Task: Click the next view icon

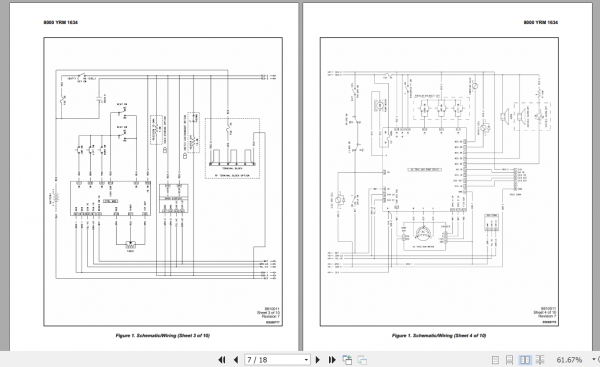Action: click(362, 360)
